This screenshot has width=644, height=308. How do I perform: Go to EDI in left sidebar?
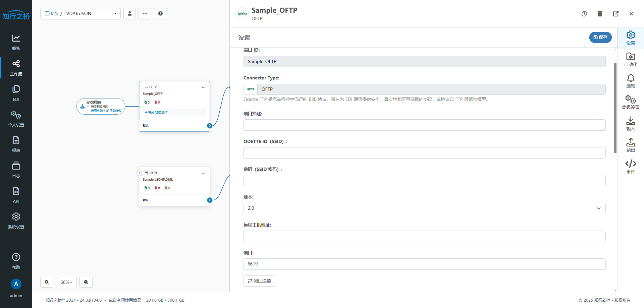16,93
